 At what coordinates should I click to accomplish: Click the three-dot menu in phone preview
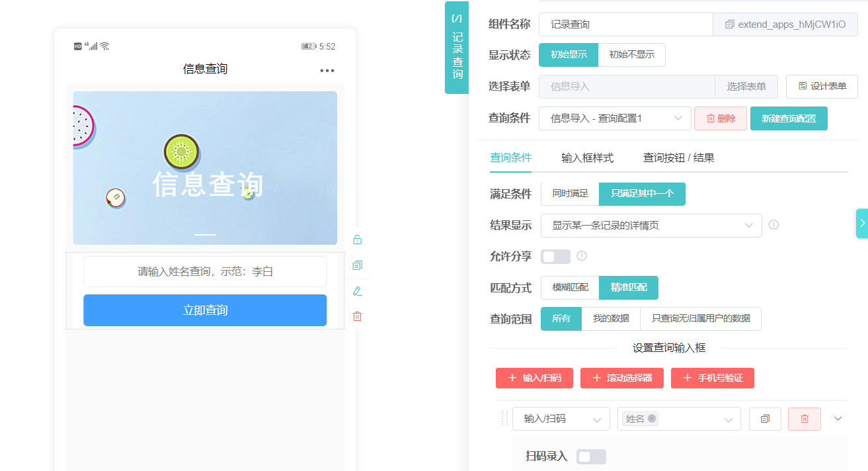pos(327,71)
